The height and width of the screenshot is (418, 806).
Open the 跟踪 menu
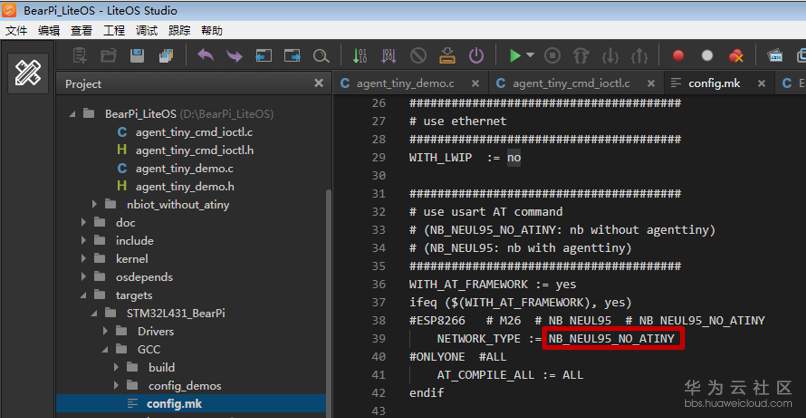[179, 30]
